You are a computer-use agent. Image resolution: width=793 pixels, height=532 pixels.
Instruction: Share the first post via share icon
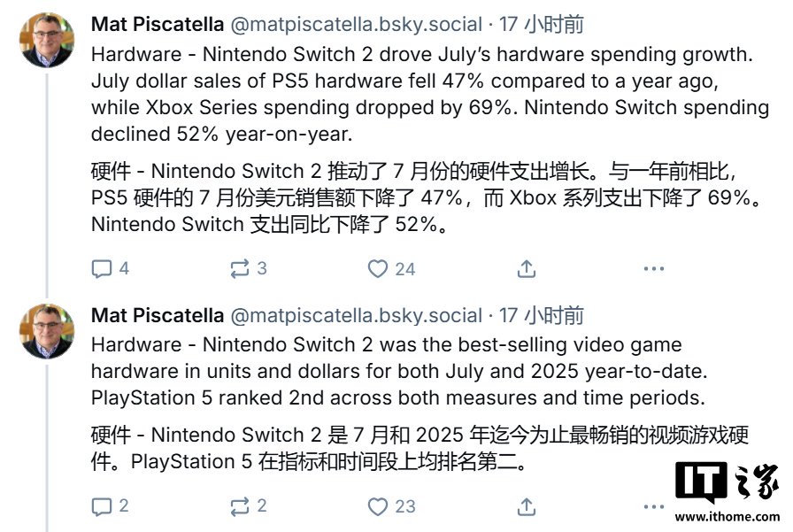[527, 268]
